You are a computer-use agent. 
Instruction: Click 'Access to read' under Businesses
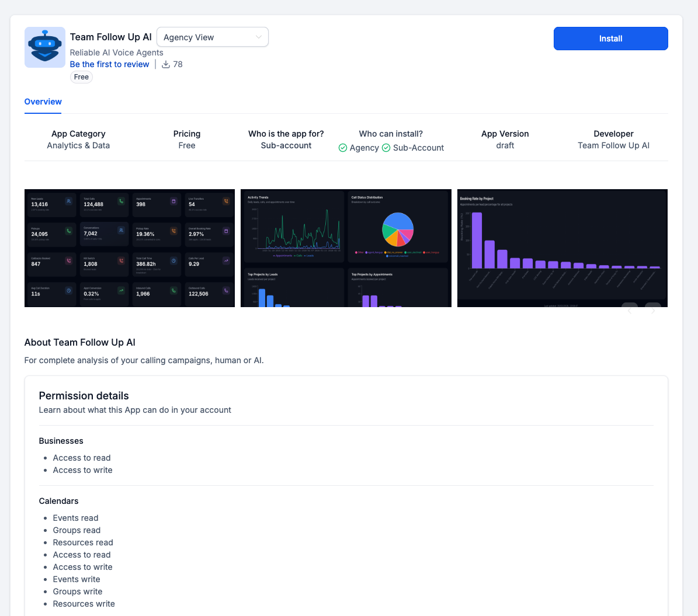(x=82, y=458)
